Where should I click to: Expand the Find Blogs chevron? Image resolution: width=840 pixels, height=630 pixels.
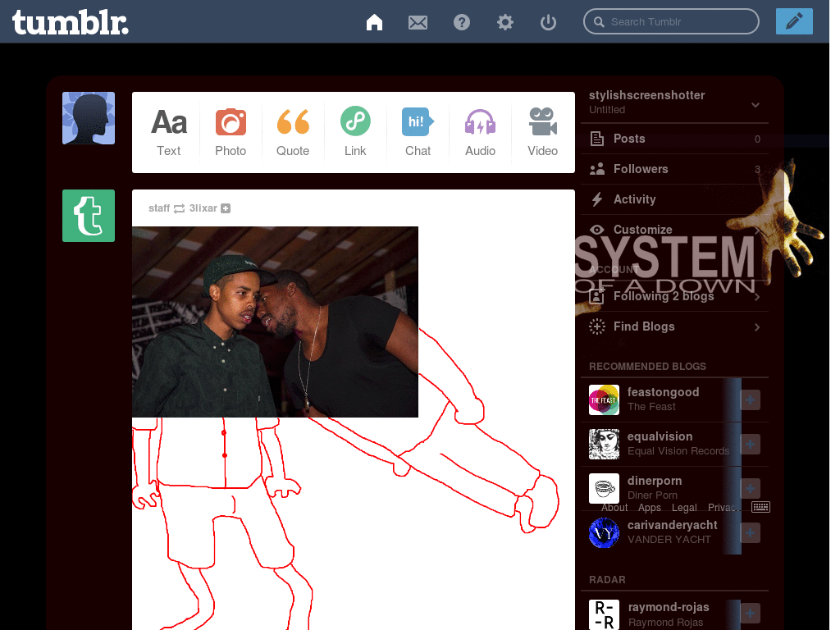click(x=757, y=326)
